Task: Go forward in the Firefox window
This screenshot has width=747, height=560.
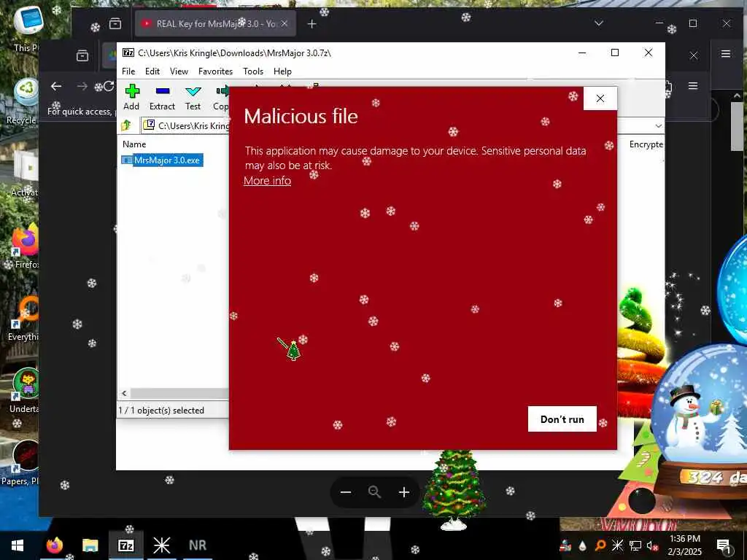Action: point(82,86)
